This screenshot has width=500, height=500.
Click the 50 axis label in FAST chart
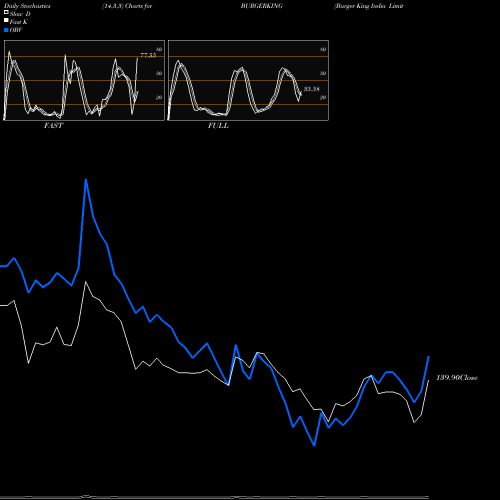coord(159,73)
